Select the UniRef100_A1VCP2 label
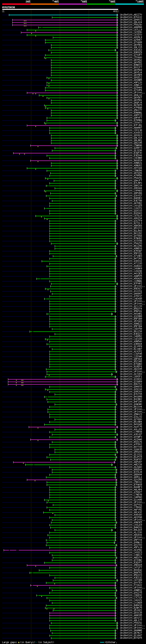146x644 pixels. coord(131,352)
